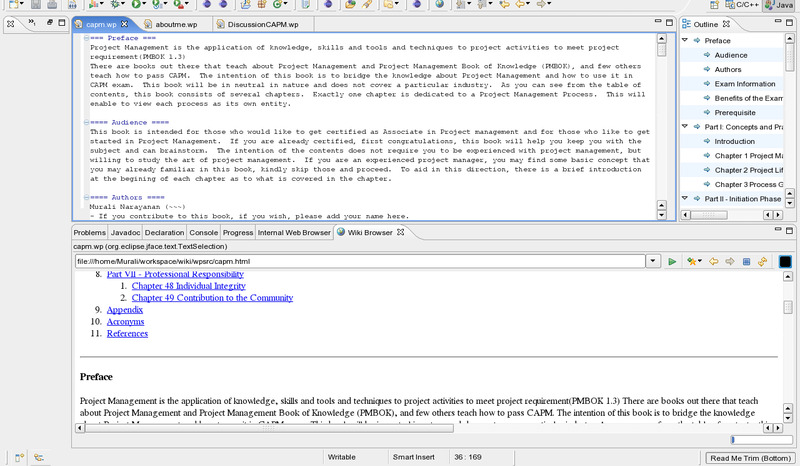The image size is (800, 466).
Task: Click the Wiki Browser horizontal scrollbar
Action: [400, 428]
